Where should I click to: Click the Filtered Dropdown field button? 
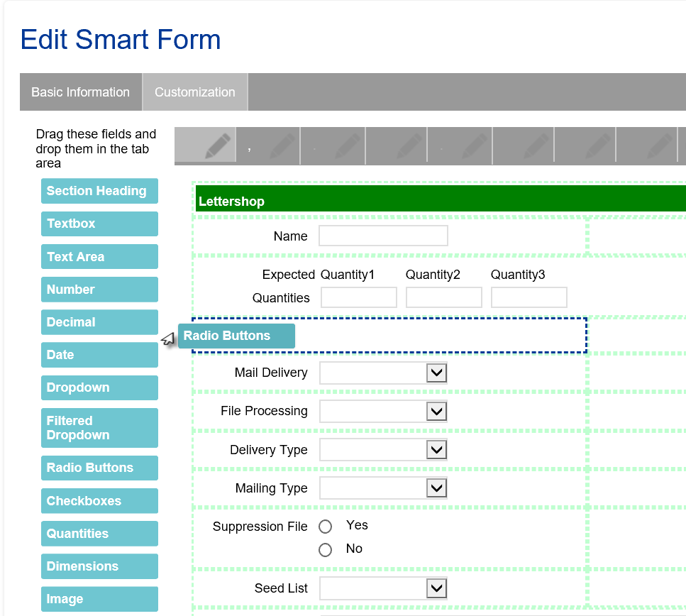(99, 428)
